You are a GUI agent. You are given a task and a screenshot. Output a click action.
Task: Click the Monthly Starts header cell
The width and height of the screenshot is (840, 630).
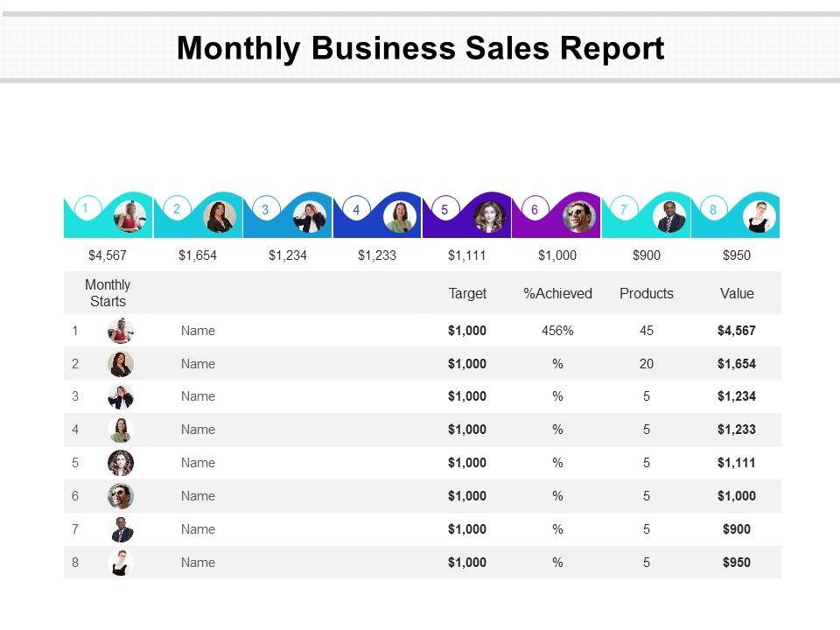108,293
